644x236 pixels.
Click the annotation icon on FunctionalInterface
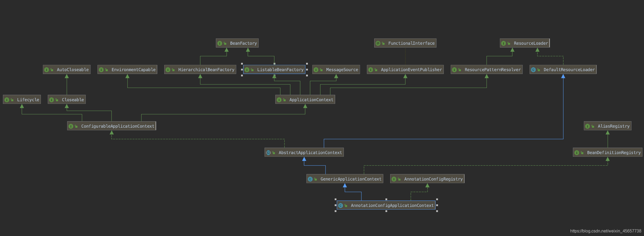click(x=378, y=43)
